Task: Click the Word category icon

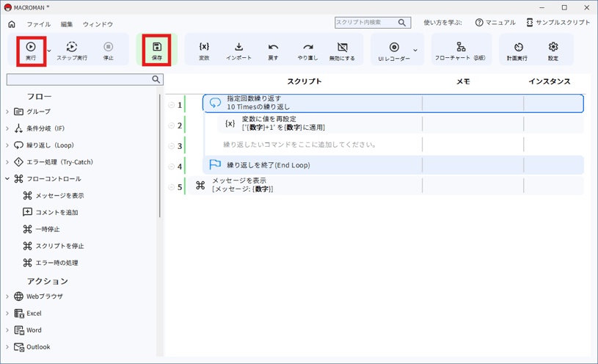Action: 19,330
